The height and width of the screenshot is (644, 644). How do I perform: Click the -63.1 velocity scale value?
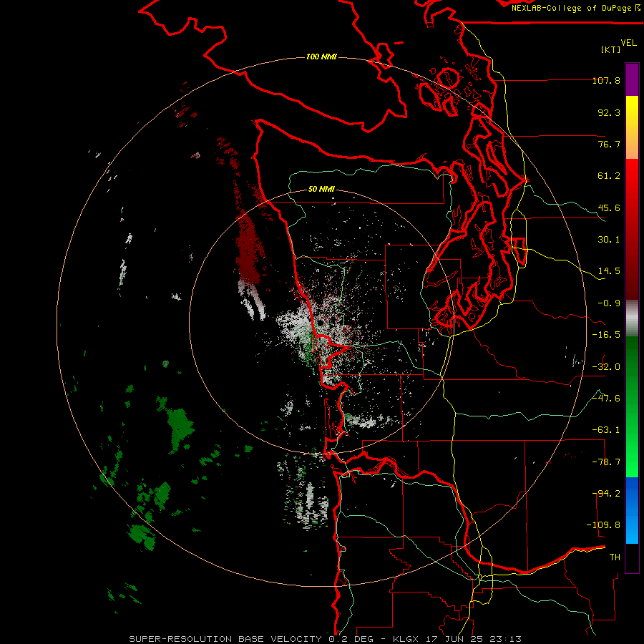pyautogui.click(x=606, y=430)
